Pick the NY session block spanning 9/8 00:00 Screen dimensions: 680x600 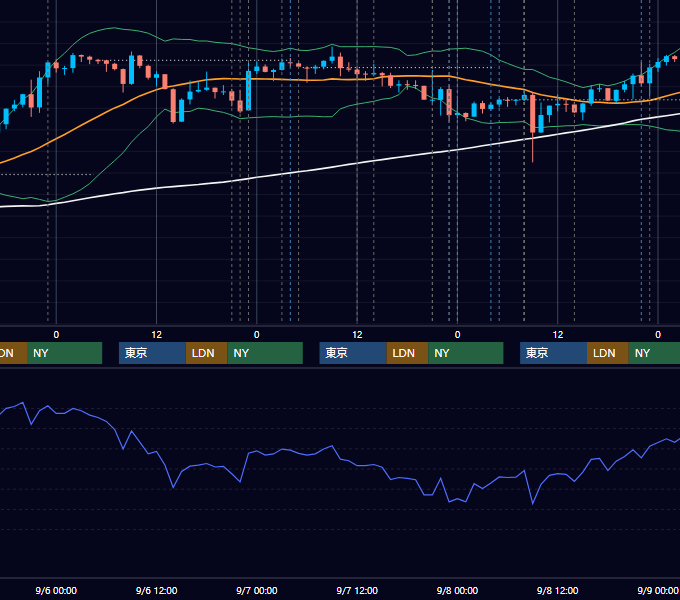coord(466,353)
